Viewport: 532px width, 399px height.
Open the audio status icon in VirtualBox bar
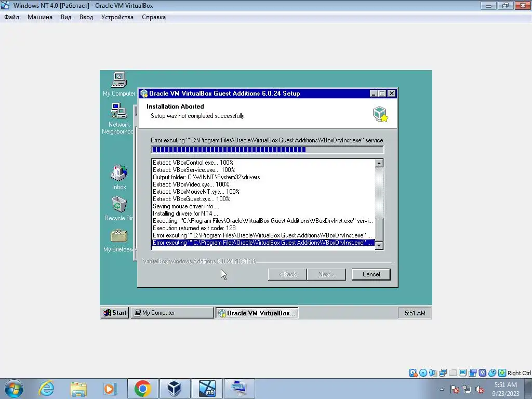pos(433,373)
